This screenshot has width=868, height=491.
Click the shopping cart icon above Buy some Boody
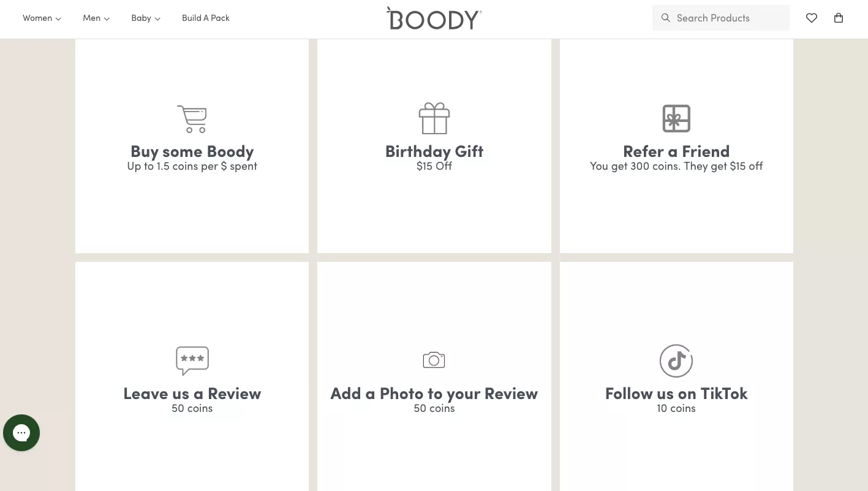192,119
